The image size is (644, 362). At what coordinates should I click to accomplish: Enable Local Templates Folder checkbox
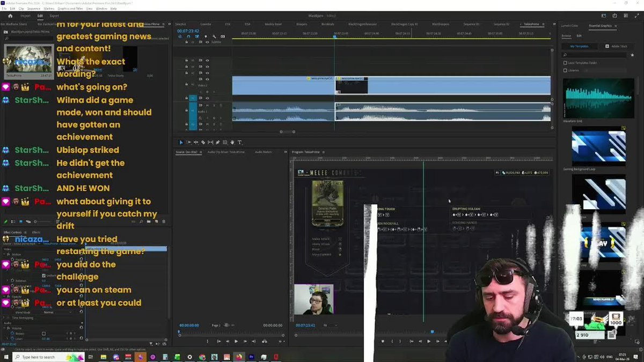pos(565,63)
